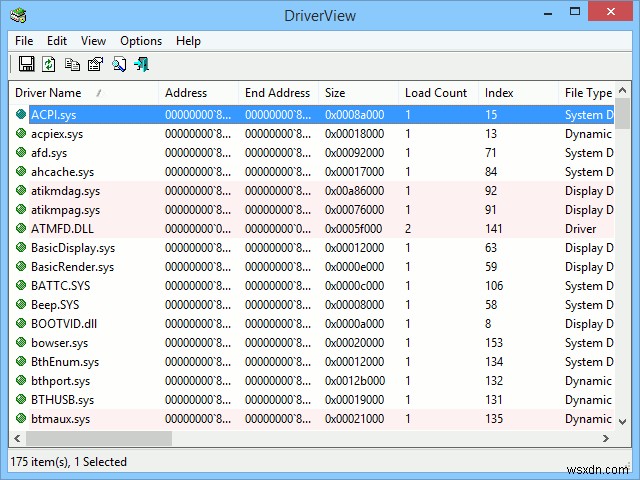Click the '175 item(s), 1 Selected' status text

click(68, 462)
